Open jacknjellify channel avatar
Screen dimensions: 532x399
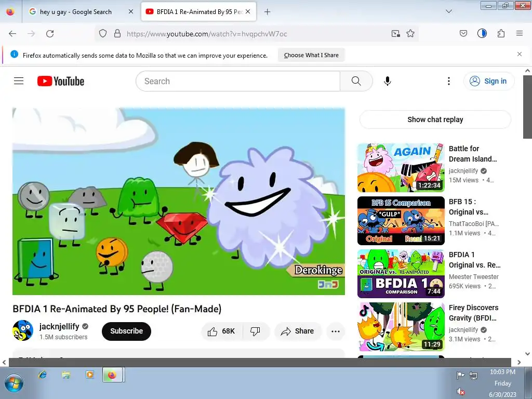23,330
